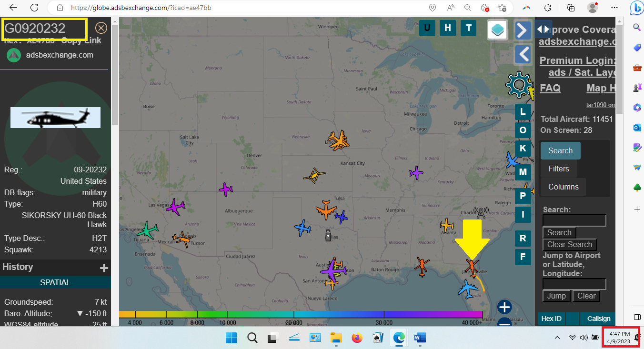
Task: Click the altitude color scale bar
Action: (301, 314)
